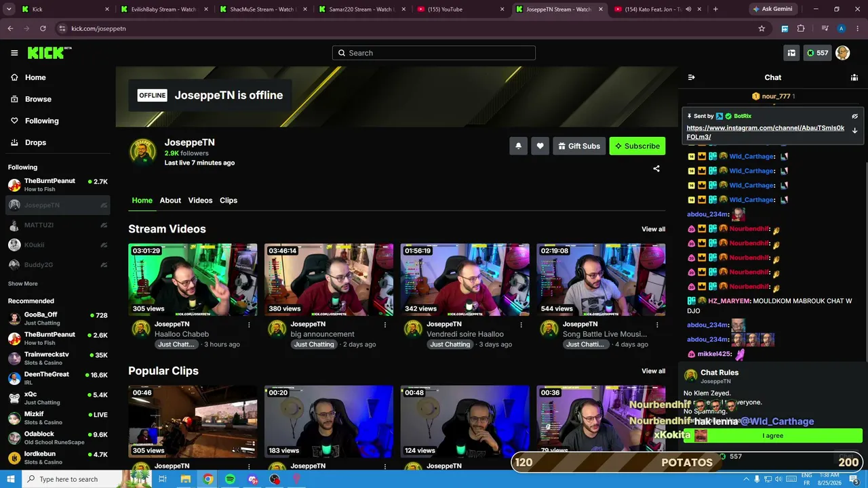The width and height of the screenshot is (868, 488).
Task: Expand pinned message with down arrow
Action: click(x=854, y=130)
